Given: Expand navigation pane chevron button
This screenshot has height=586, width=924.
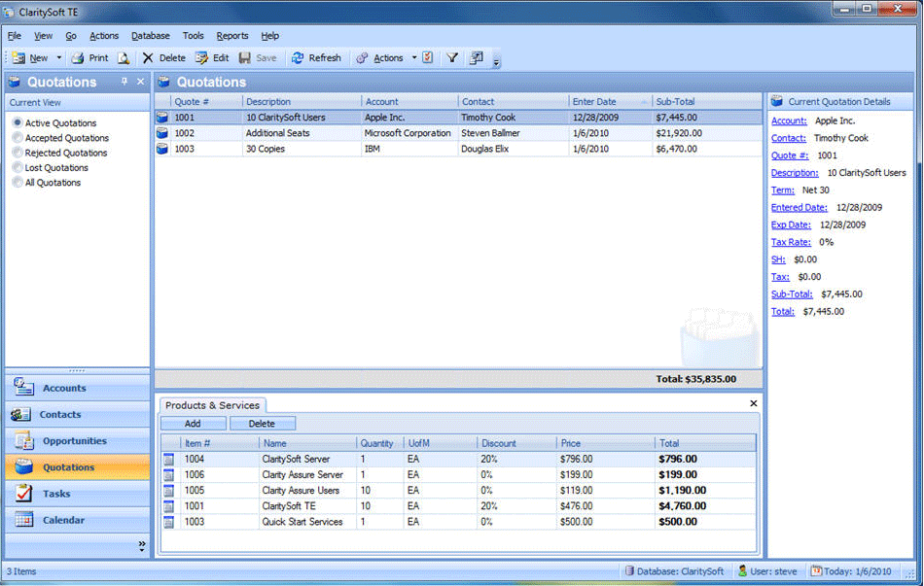Looking at the screenshot, I should coord(142,545).
